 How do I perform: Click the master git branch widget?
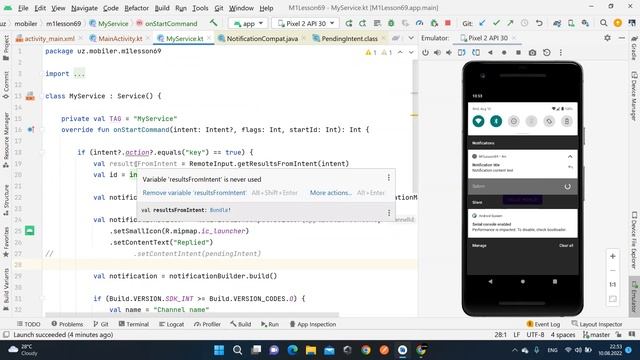point(596,335)
